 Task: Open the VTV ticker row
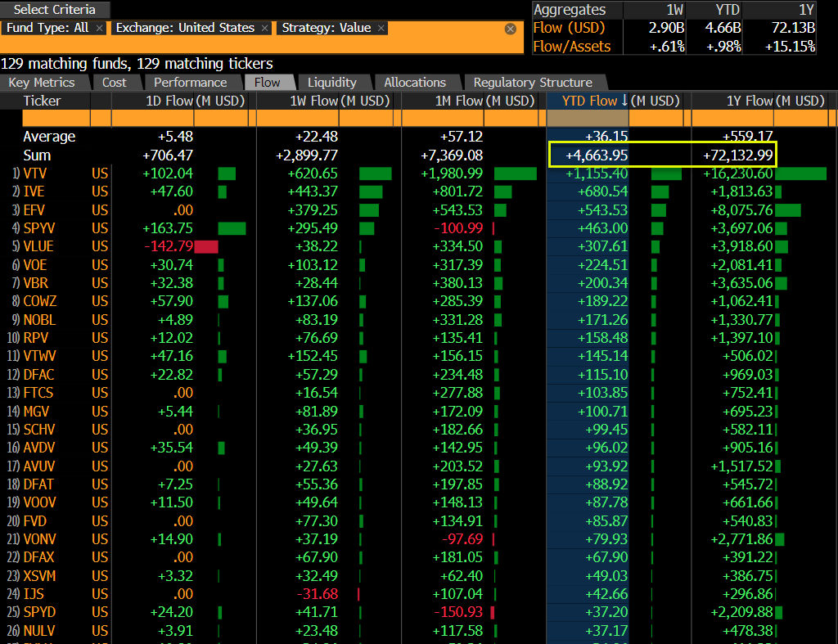click(x=34, y=173)
